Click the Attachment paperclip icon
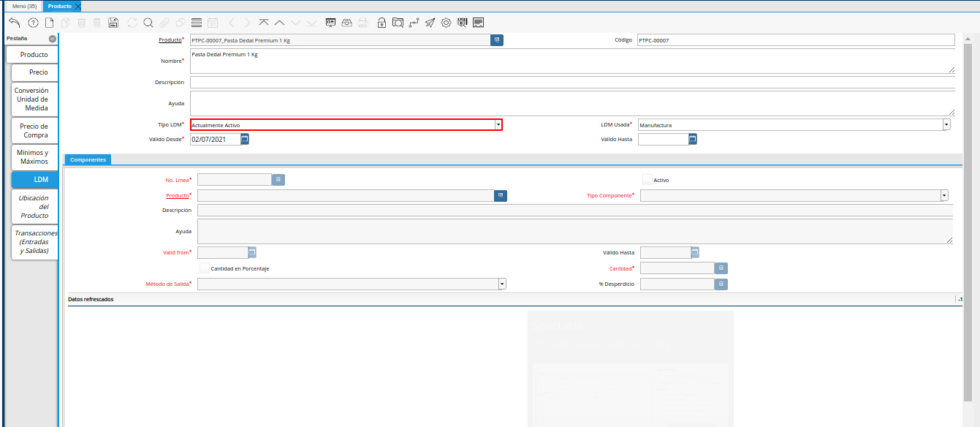980x427 pixels. [164, 23]
